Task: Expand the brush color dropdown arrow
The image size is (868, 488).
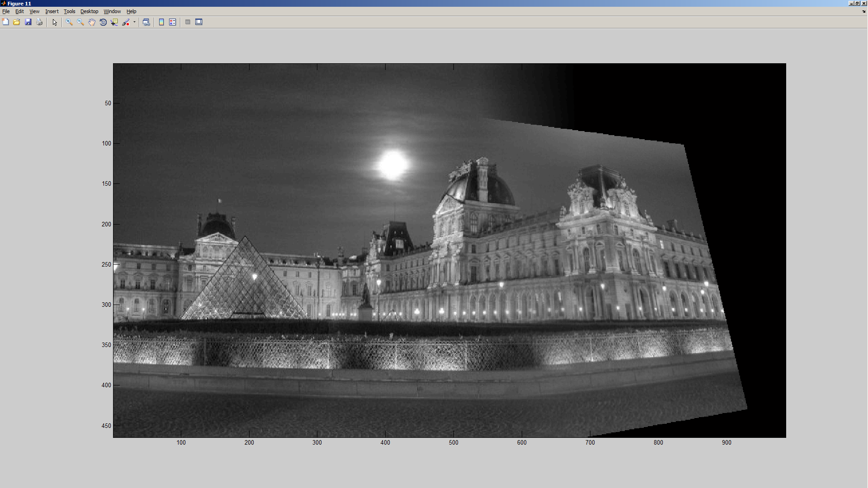Action: coord(134,22)
